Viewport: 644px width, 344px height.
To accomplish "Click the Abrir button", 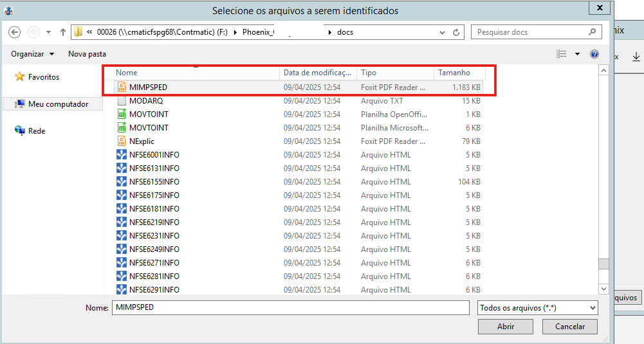I will point(506,327).
